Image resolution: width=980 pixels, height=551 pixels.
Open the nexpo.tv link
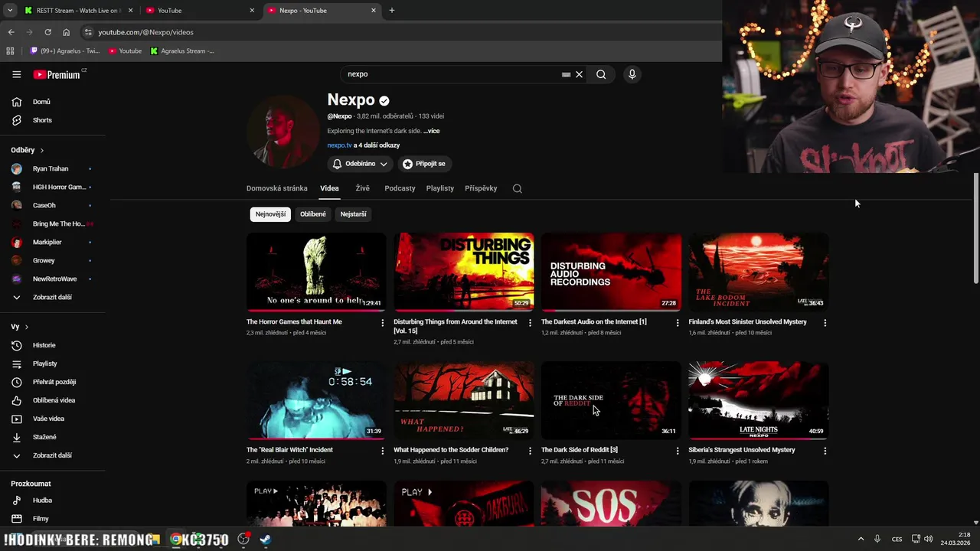click(339, 145)
